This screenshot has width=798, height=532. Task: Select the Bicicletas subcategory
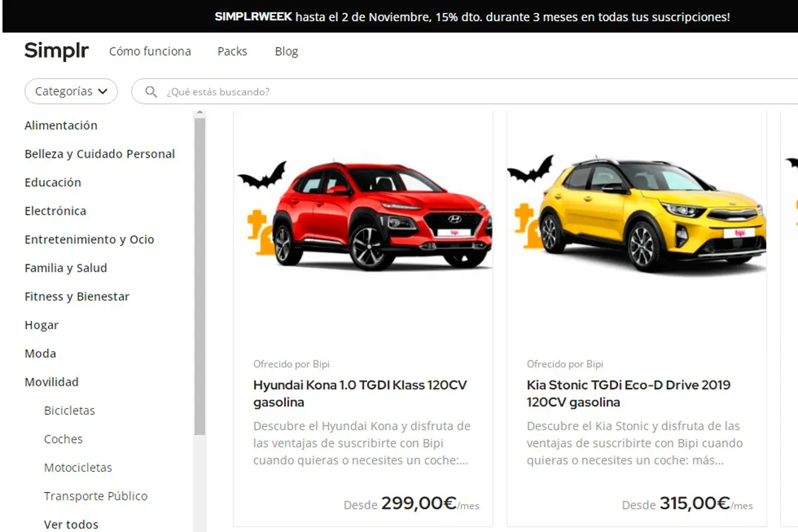coord(69,410)
